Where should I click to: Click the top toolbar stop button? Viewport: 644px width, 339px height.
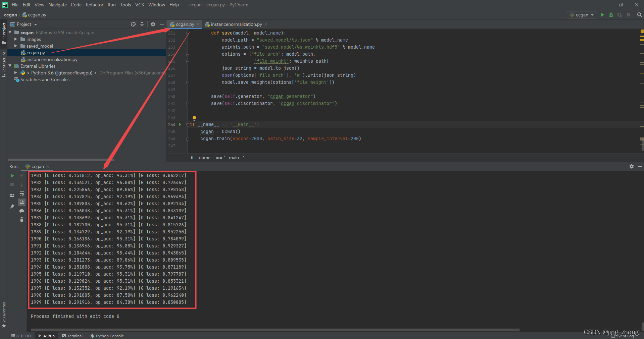(629, 15)
